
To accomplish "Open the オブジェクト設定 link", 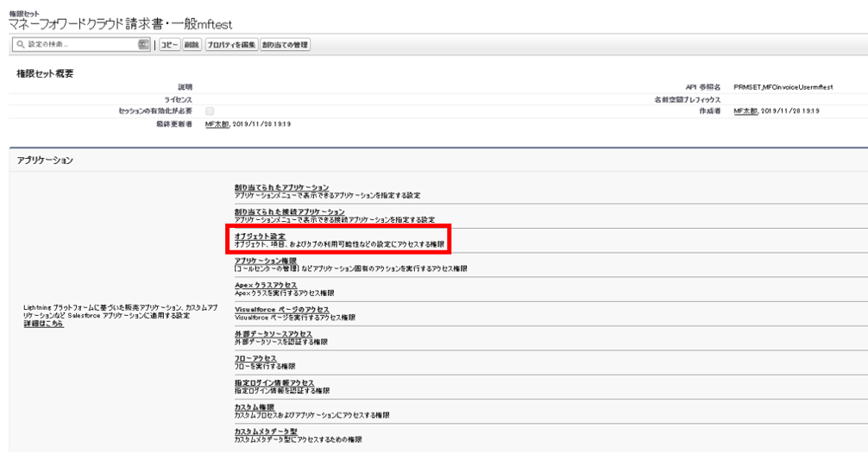I will click(x=261, y=236).
